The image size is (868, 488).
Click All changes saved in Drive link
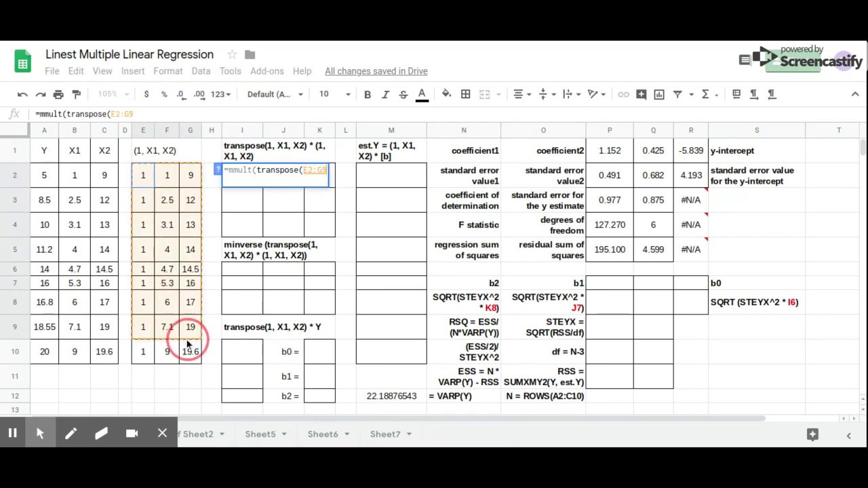coord(376,71)
